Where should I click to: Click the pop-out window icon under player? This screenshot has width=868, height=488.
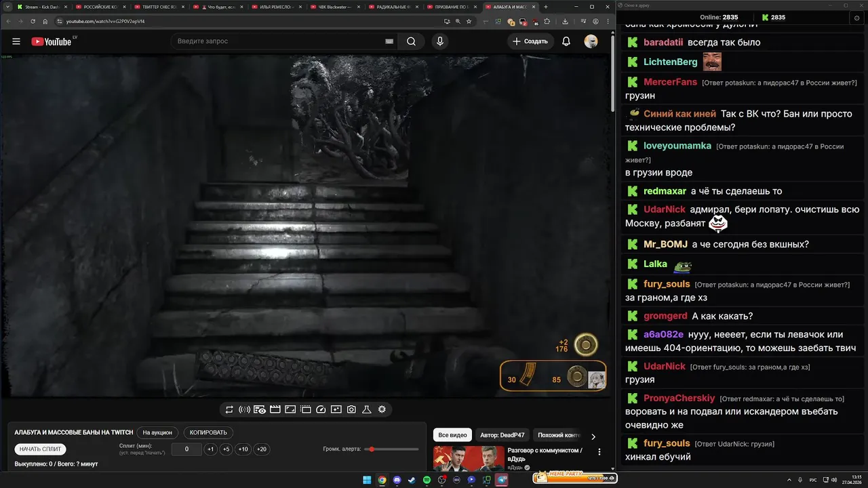pos(305,409)
